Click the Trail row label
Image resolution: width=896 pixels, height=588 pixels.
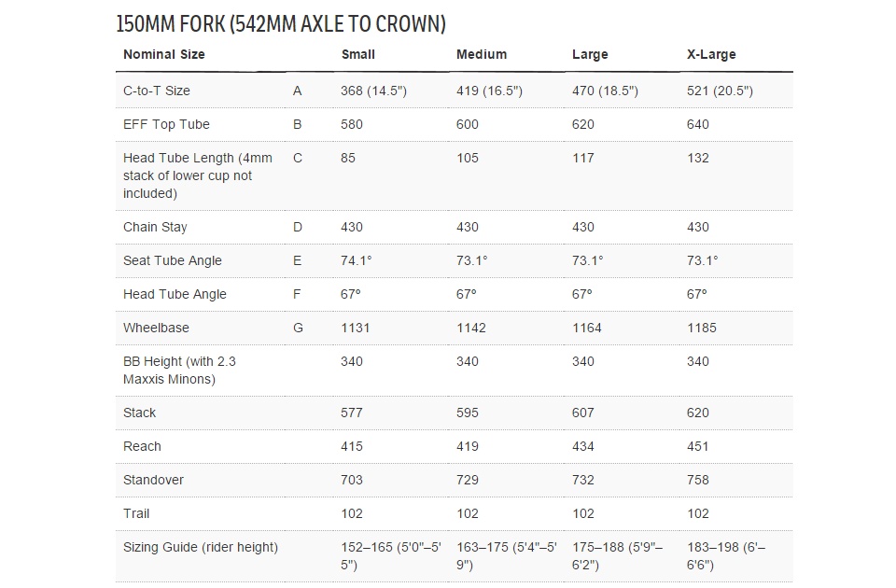pyautogui.click(x=136, y=513)
